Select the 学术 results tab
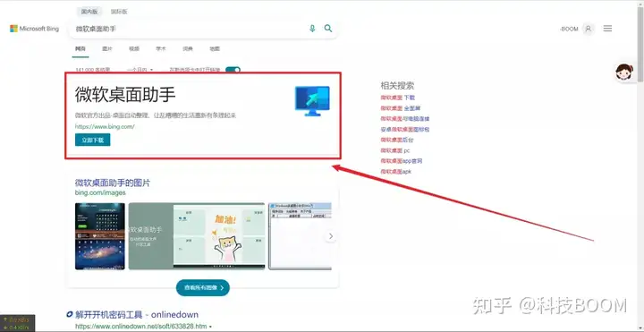 coord(161,49)
